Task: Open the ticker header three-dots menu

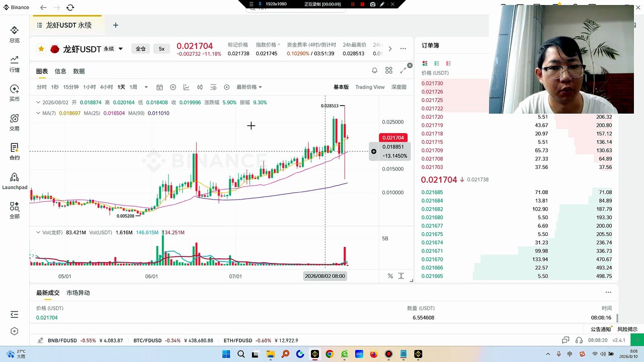Action: click(403, 49)
